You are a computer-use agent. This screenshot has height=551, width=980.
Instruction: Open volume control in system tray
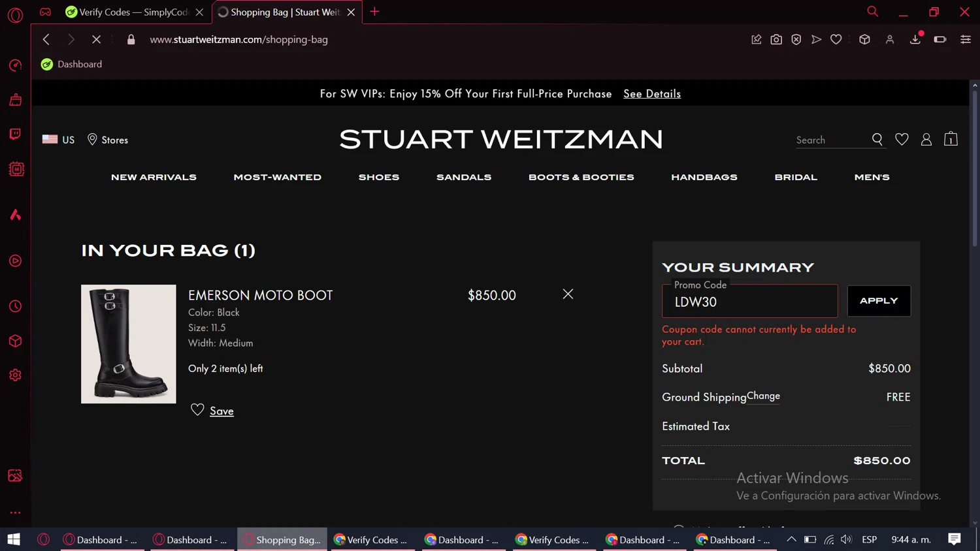[846, 539]
